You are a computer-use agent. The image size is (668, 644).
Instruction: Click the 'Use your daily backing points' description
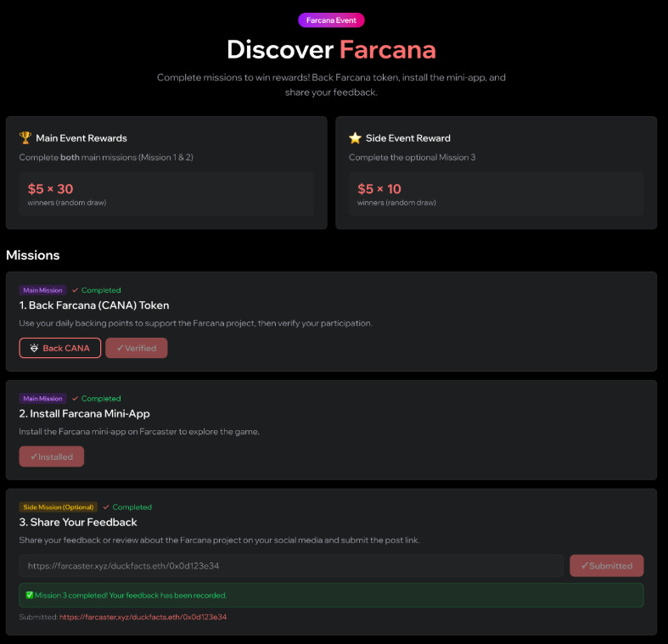coord(195,323)
